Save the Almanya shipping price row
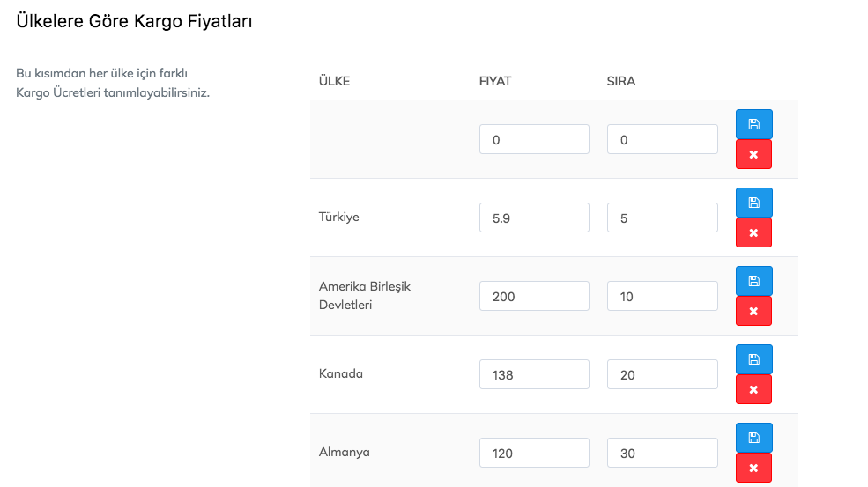 point(753,438)
